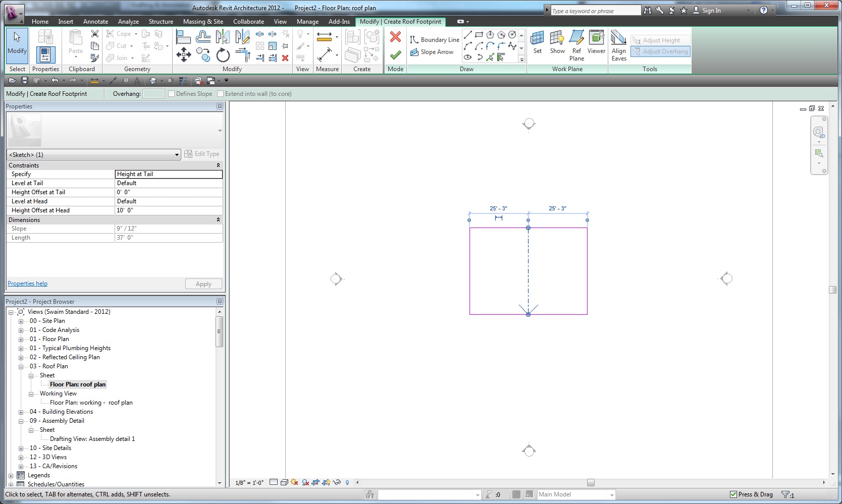This screenshot has width=842, height=504.
Task: Toggle Extend into wall (to core) checkbox
Action: coord(221,94)
